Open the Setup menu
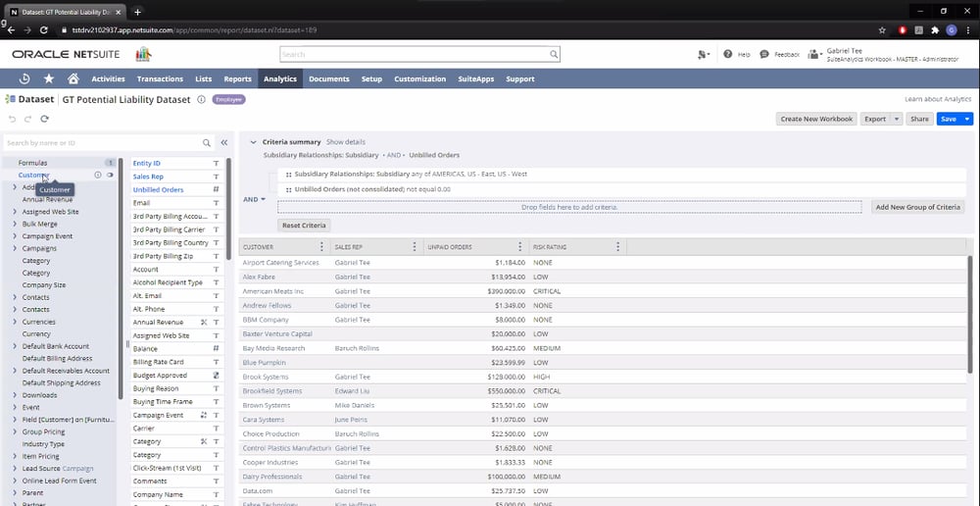 click(371, 78)
